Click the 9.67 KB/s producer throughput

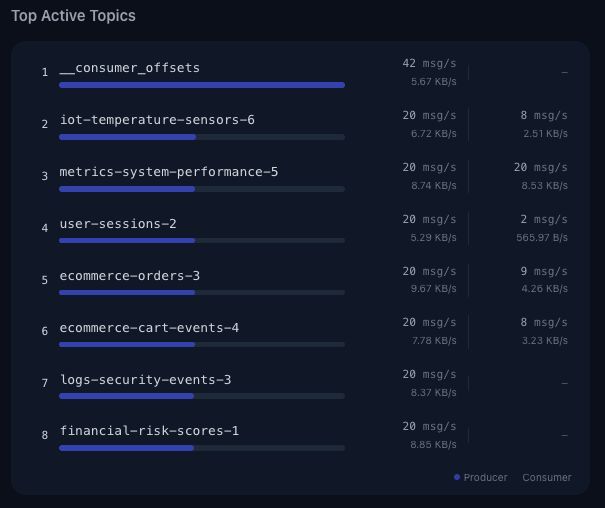tap(434, 289)
